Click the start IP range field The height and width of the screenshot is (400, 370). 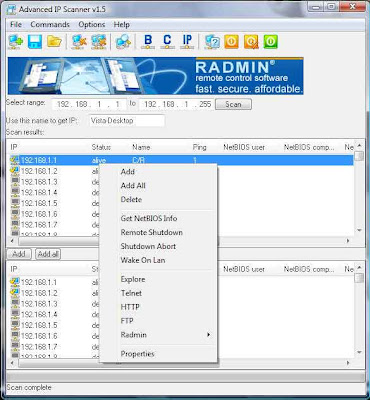tap(89, 104)
